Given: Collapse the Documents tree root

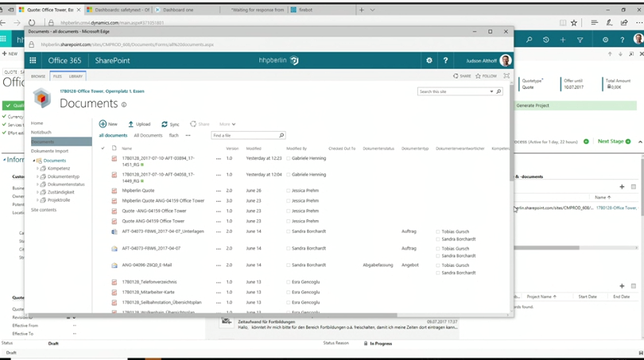Looking at the screenshot, I should click(x=33, y=161).
